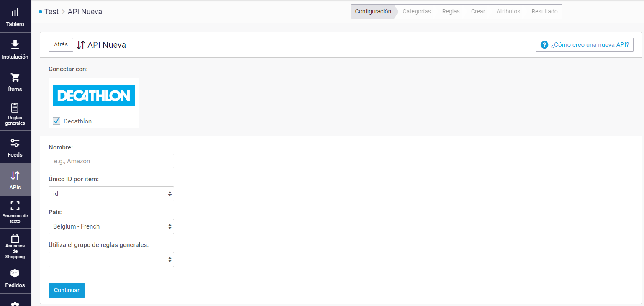Viewport: 644px width, 306px height.
Task: Switch to the Resultado step tab
Action: pyautogui.click(x=544, y=12)
